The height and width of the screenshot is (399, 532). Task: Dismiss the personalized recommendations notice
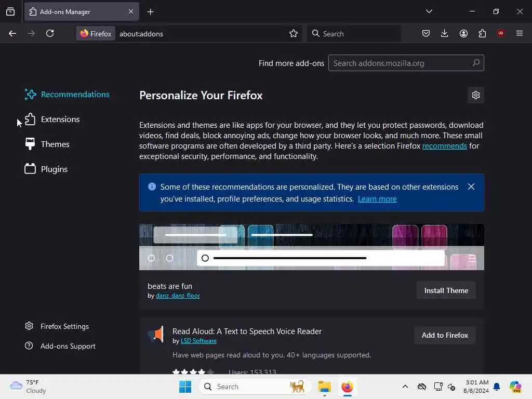[x=471, y=187]
